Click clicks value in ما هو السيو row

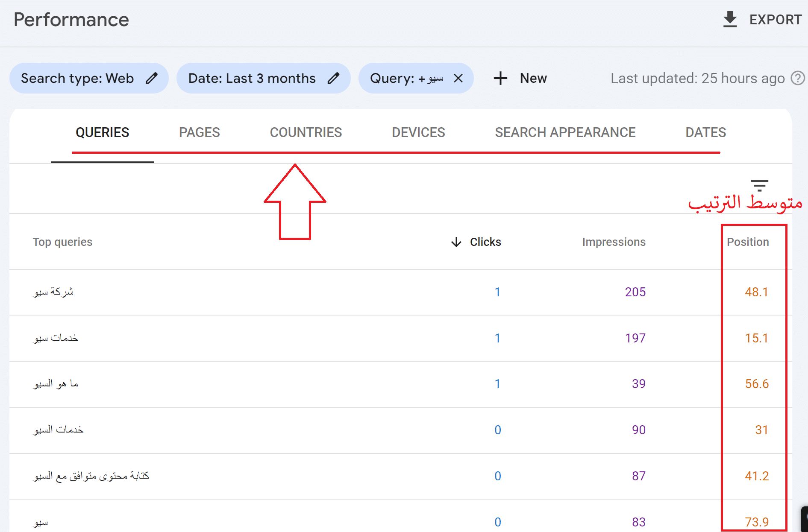point(497,383)
